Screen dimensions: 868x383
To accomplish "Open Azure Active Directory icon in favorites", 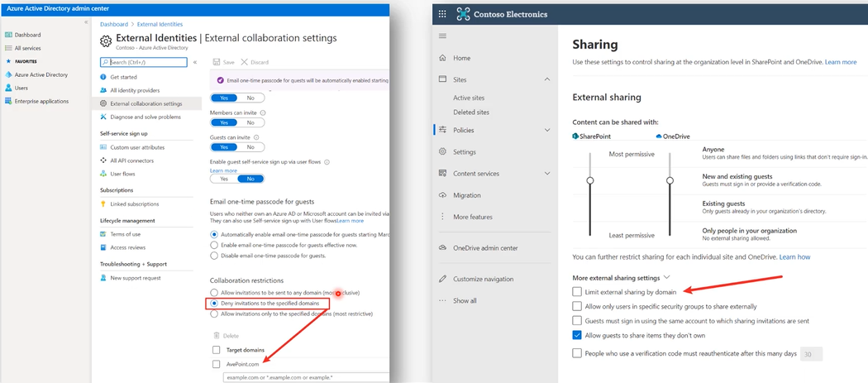I will coord(8,74).
